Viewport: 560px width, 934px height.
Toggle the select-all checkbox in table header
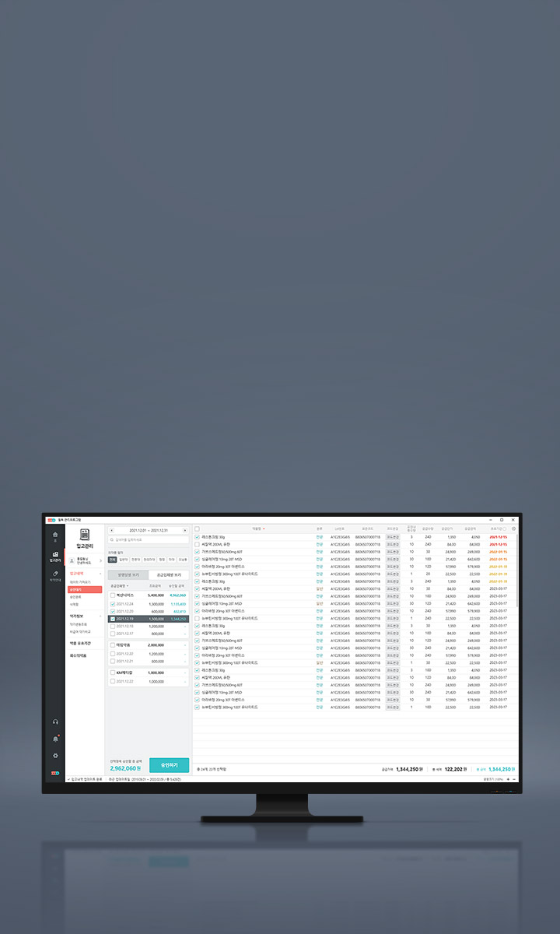[x=198, y=528]
